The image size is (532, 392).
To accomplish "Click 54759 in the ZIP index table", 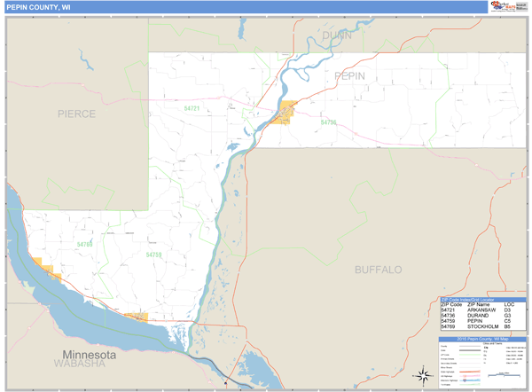I will tap(448, 321).
